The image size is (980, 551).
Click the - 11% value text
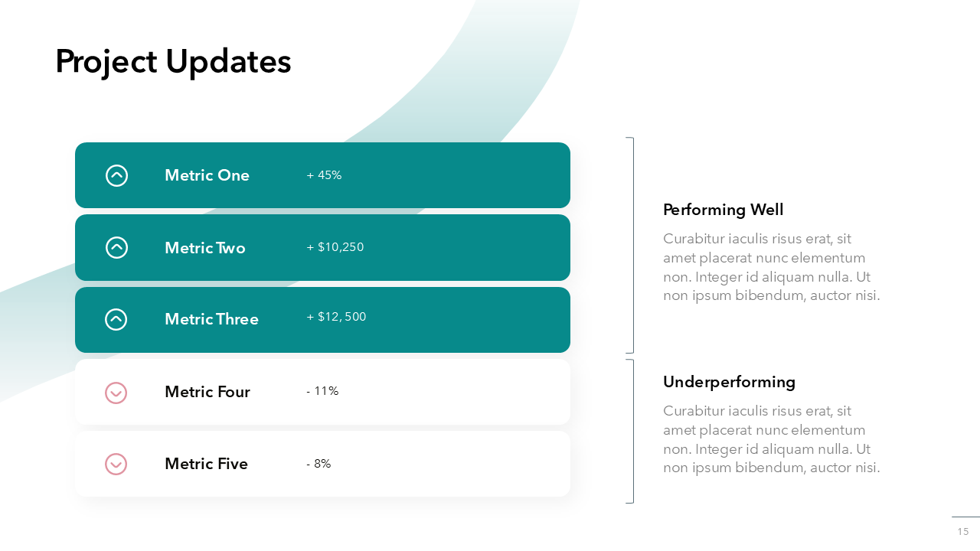pos(322,391)
